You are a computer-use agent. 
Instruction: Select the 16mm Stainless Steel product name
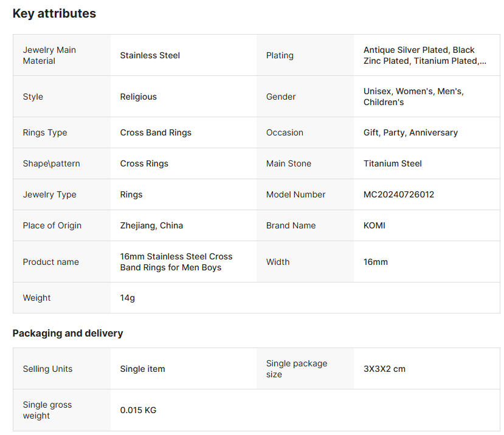(176, 262)
